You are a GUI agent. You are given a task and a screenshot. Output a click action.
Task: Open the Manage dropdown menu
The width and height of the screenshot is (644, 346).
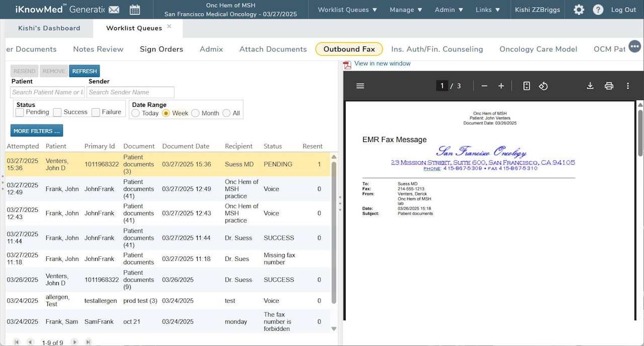[406, 10]
